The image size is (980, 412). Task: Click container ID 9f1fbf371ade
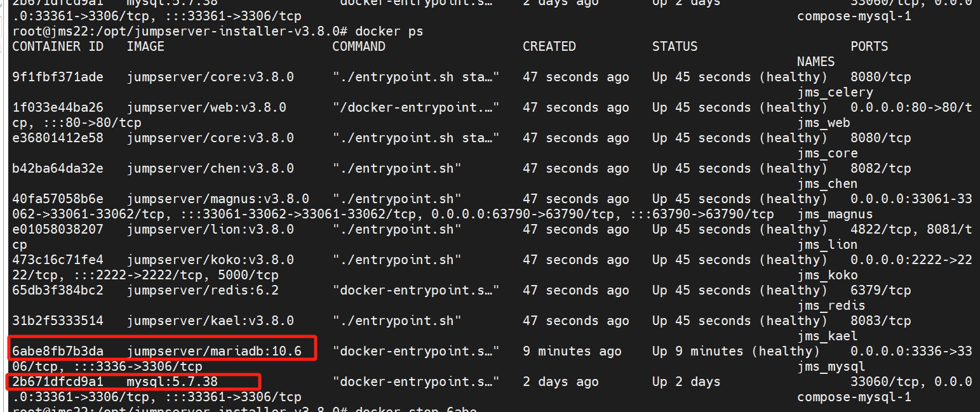[57, 77]
